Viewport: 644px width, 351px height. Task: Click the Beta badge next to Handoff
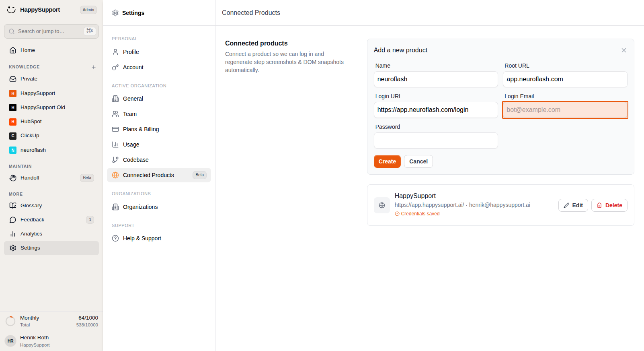(x=87, y=178)
